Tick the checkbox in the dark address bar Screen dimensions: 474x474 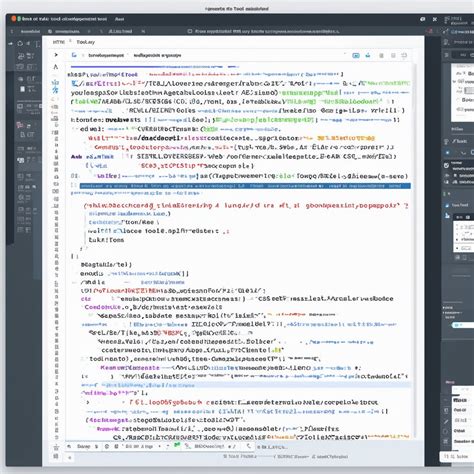pos(190,31)
